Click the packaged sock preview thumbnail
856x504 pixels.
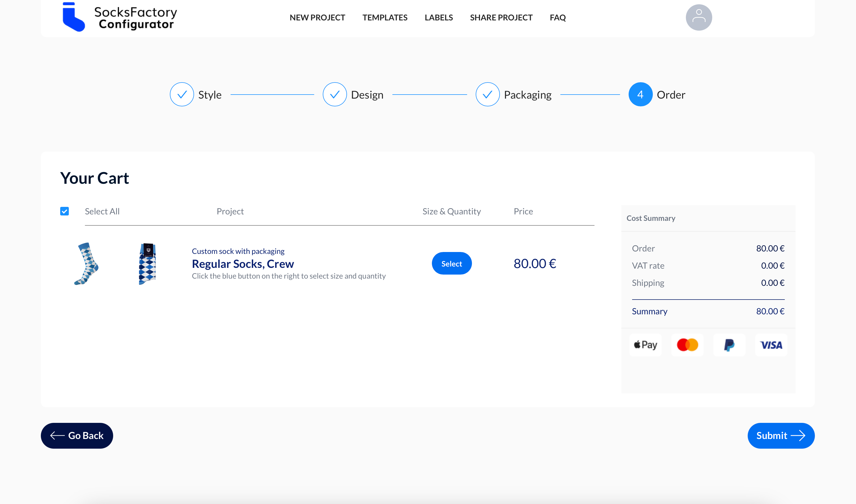click(148, 264)
